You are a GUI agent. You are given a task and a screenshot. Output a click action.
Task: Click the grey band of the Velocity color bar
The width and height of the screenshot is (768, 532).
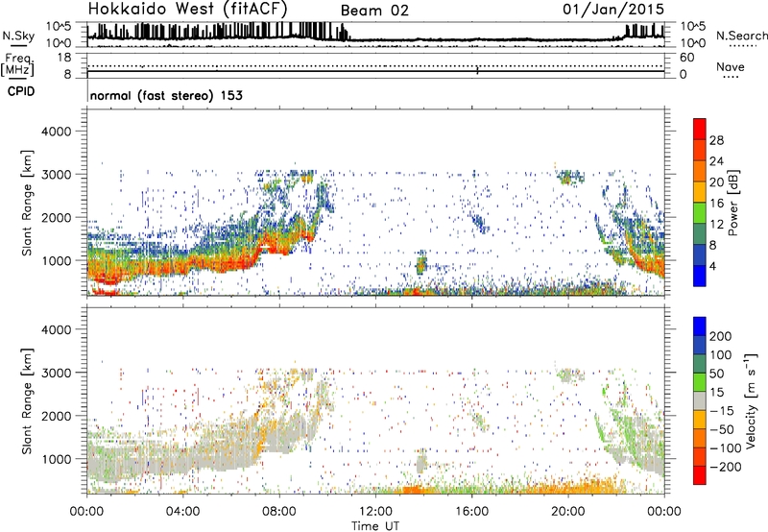(700, 400)
